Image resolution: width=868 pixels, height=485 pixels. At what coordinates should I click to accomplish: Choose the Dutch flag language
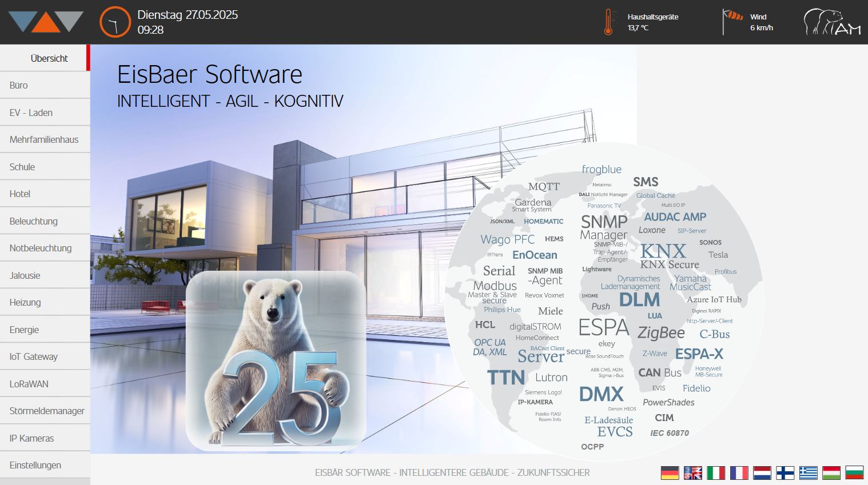762,473
